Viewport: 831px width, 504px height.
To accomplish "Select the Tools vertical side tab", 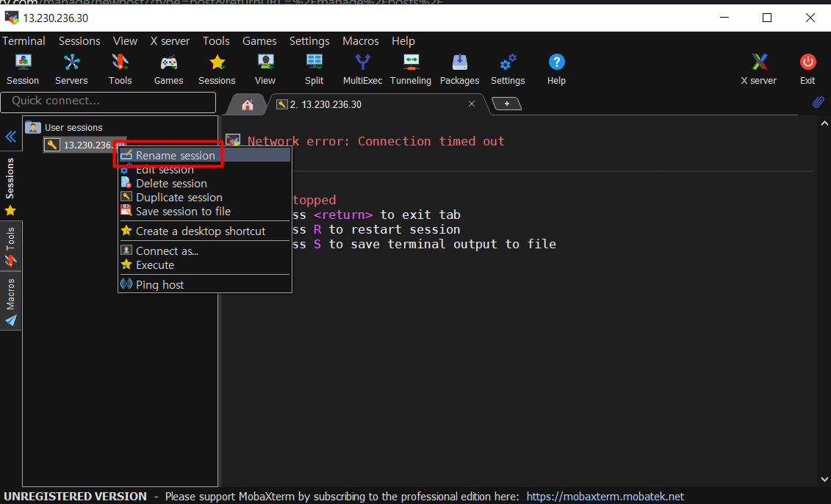I will [10, 247].
